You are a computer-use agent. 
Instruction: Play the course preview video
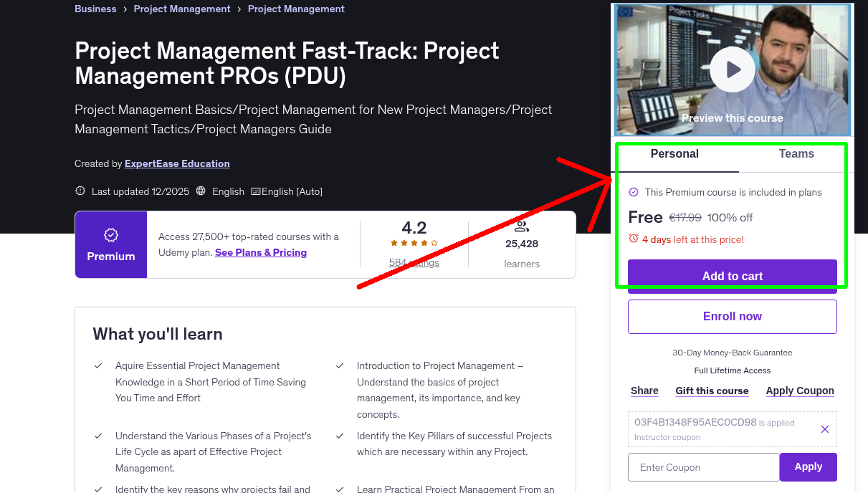(x=732, y=70)
